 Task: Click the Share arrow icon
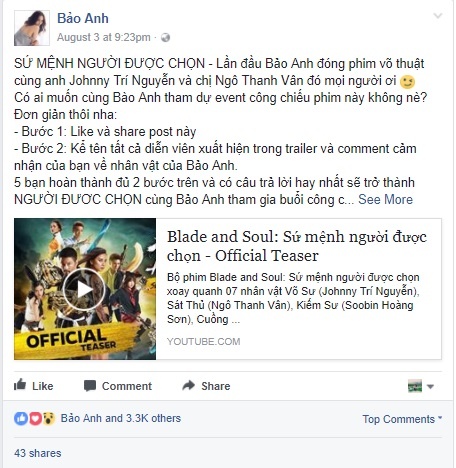tap(189, 385)
